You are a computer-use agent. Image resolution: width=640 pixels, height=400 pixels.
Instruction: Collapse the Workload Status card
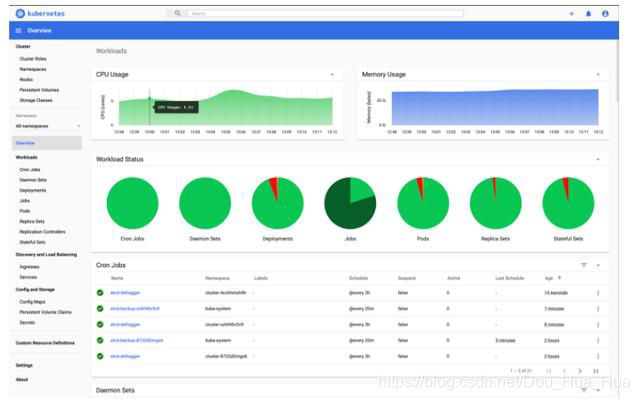tap(598, 159)
